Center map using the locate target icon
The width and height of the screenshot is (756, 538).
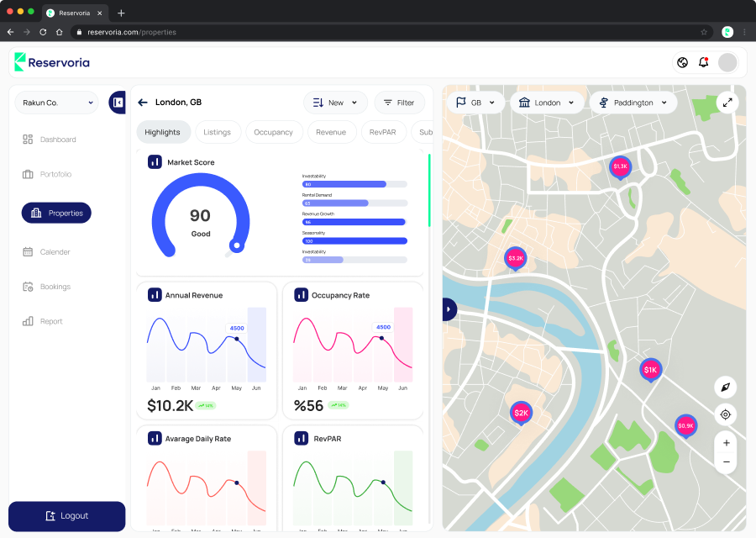point(725,414)
